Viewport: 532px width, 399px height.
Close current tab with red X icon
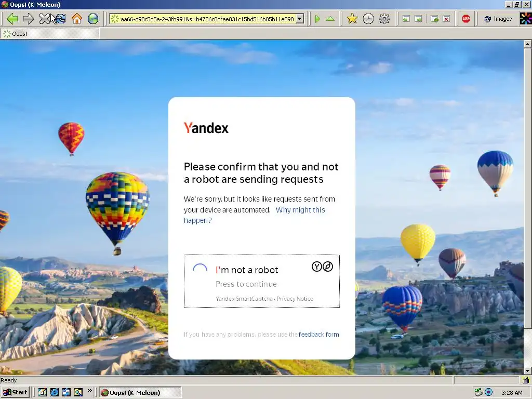pos(446,19)
